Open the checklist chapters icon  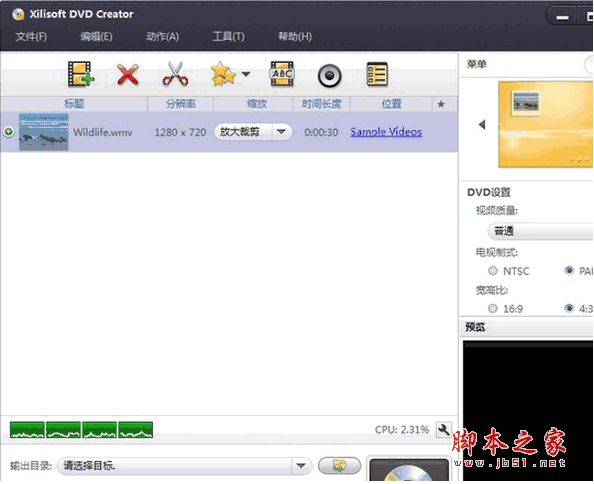377,74
